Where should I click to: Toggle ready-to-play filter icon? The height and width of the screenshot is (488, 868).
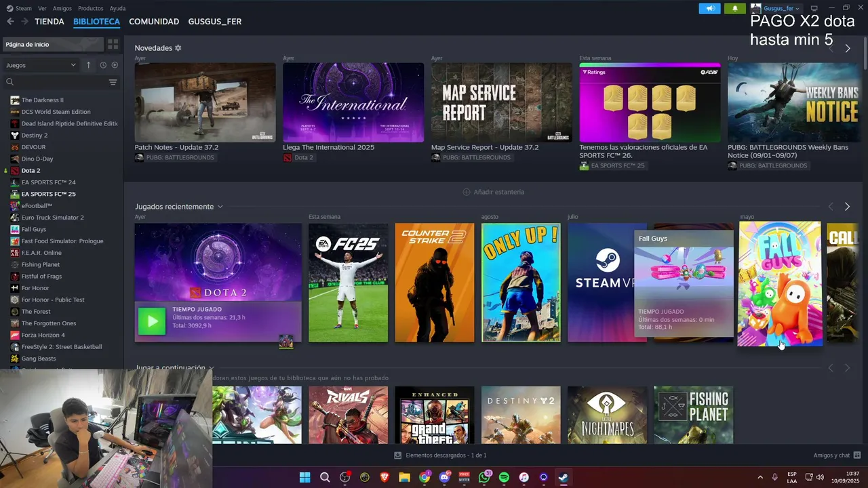coord(115,65)
